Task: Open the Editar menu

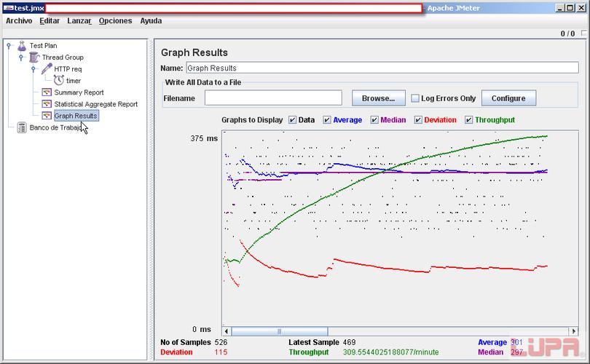Action: (x=50, y=21)
